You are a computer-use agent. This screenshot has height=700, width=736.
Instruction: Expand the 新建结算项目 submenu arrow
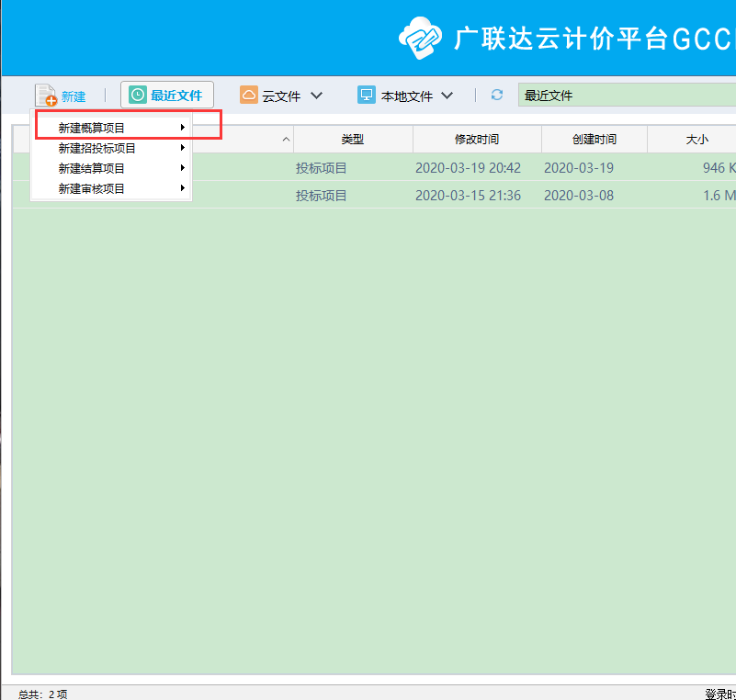(x=183, y=168)
